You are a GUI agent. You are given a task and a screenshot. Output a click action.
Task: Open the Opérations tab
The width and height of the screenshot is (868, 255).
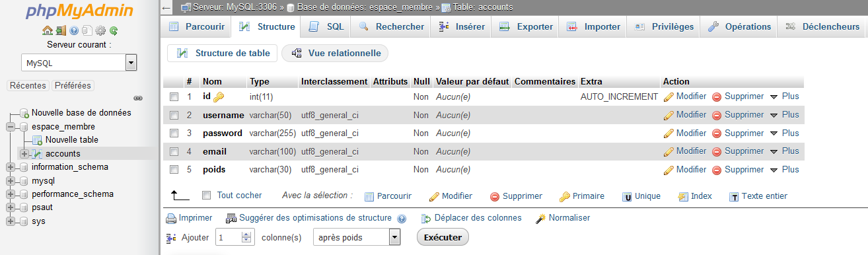tap(739, 27)
